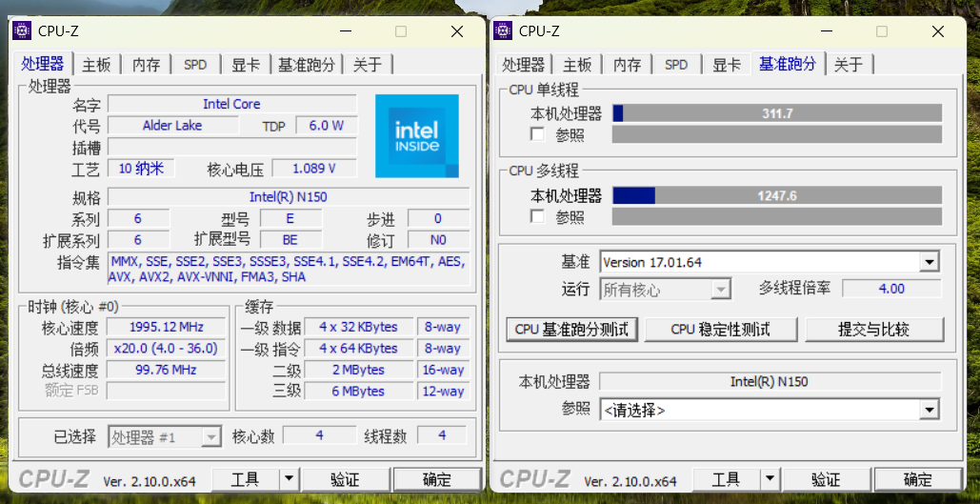980x504 pixels.
Task: Click 确定 button in right window
Action: click(x=918, y=479)
